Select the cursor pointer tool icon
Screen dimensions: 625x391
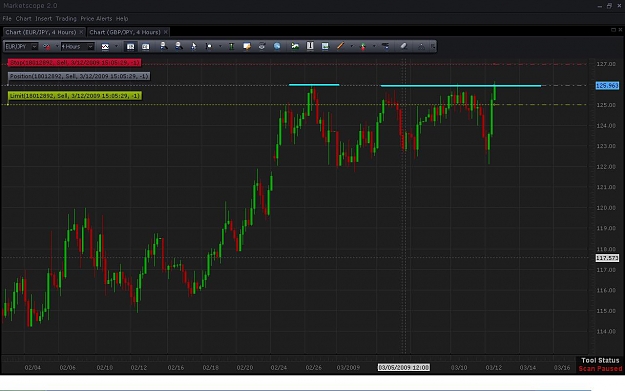(x=194, y=47)
